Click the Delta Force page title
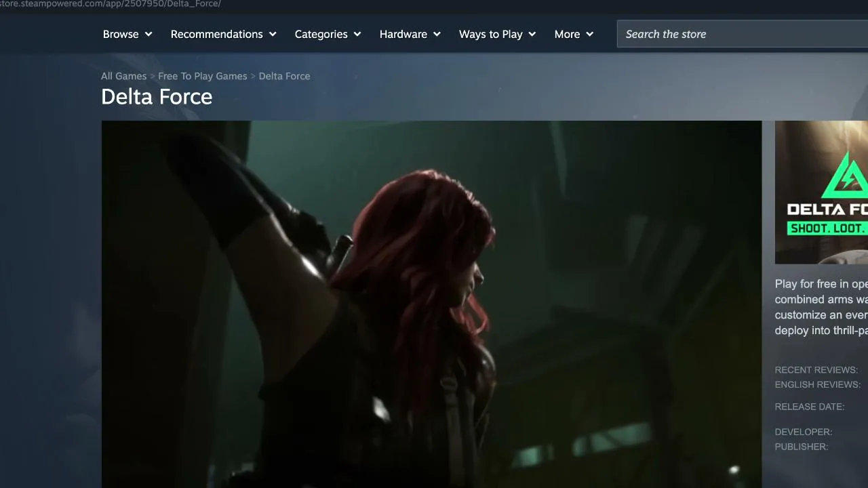 click(157, 97)
